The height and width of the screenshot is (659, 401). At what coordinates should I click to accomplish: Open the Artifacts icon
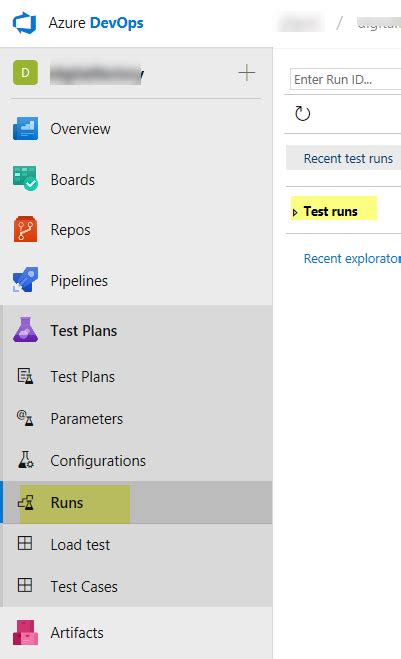click(25, 633)
